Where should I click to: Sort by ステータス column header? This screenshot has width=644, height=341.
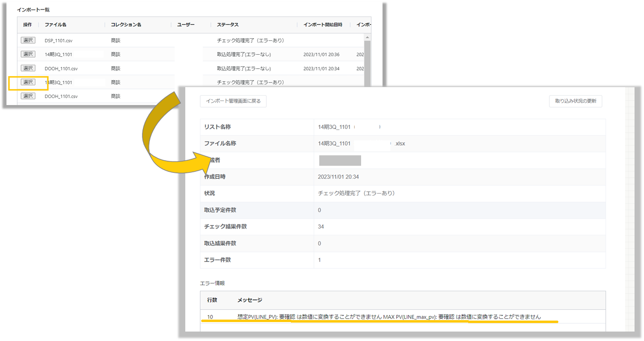(x=228, y=24)
